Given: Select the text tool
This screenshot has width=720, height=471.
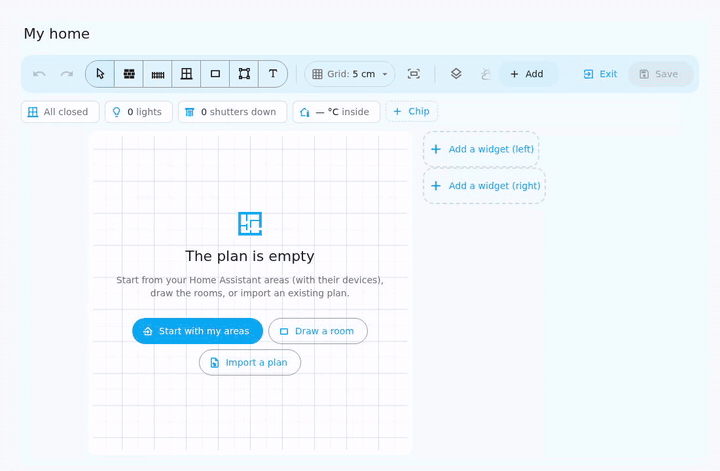Looking at the screenshot, I should click(273, 74).
